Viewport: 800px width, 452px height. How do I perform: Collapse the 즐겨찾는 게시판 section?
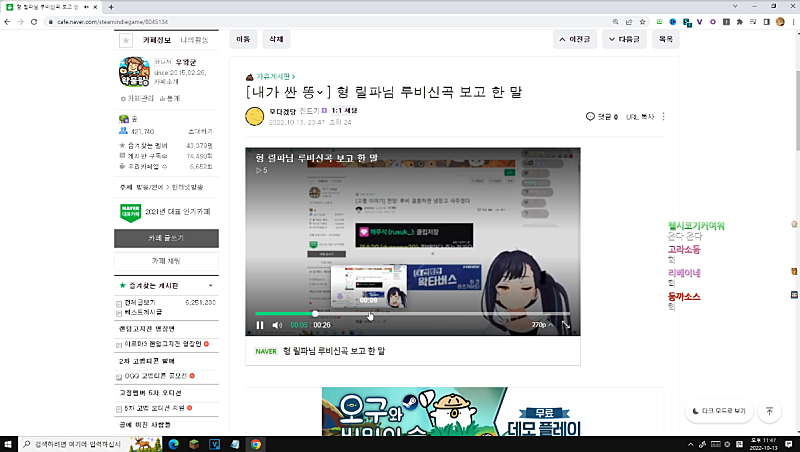211,286
